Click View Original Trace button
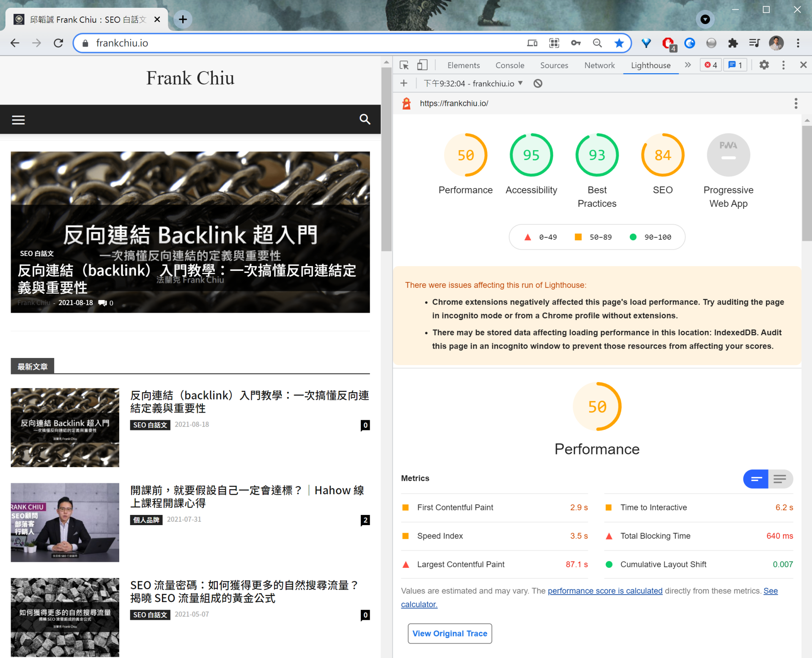Image resolution: width=812 pixels, height=658 pixels. pyautogui.click(x=450, y=633)
